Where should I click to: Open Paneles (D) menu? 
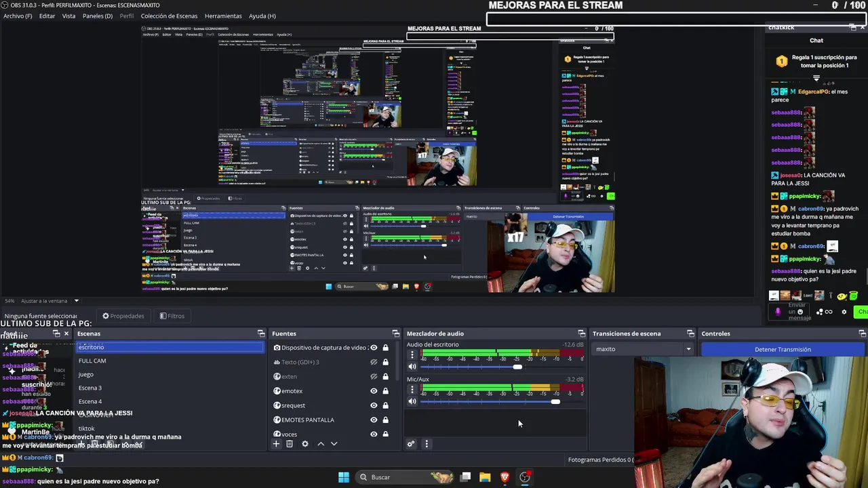coord(98,16)
